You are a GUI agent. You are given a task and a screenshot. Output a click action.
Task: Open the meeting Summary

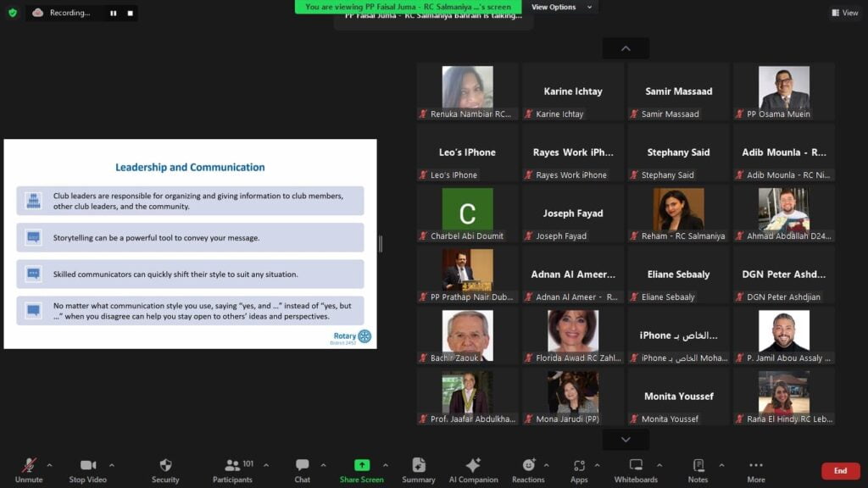pyautogui.click(x=419, y=471)
